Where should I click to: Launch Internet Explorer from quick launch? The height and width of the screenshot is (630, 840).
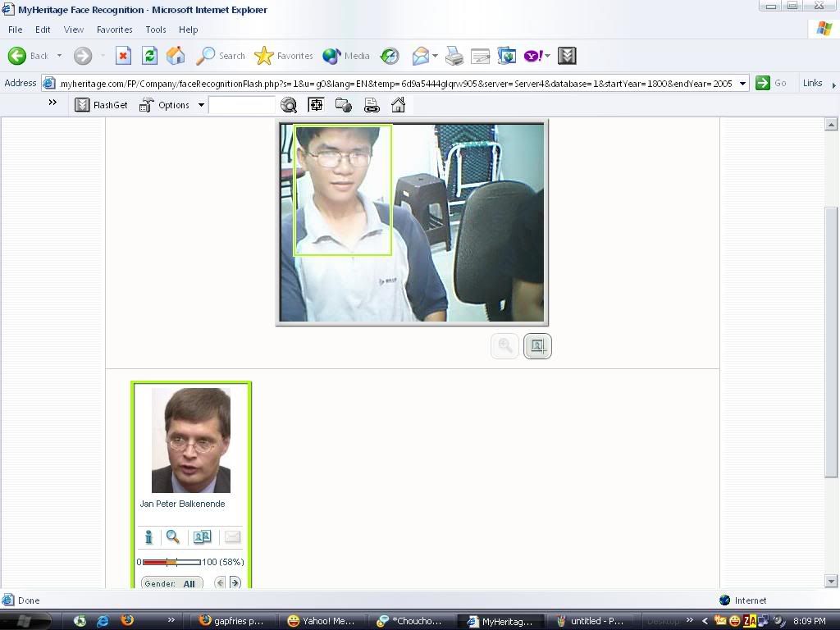click(103, 621)
